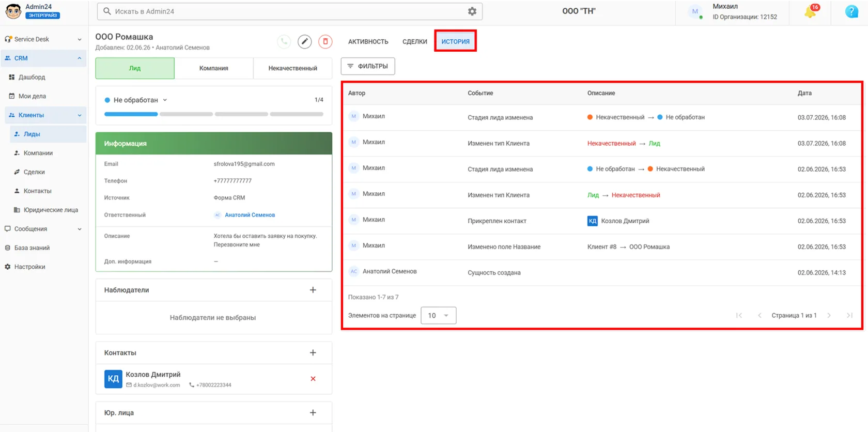Image resolution: width=868 pixels, height=432 pixels.
Task: Open the notifications bell
Action: point(810,11)
